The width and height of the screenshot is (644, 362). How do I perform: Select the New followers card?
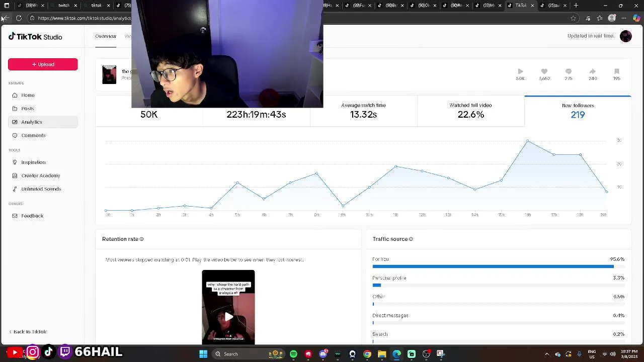tap(578, 111)
